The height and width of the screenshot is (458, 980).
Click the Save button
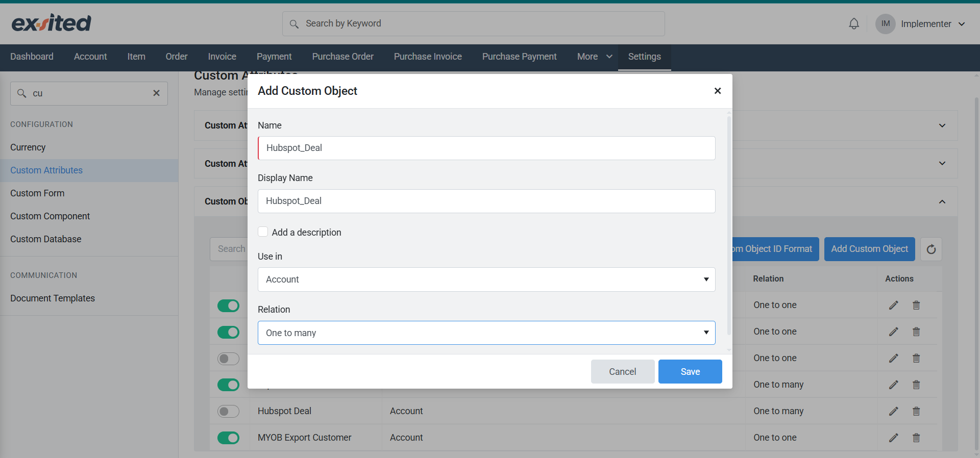(x=690, y=372)
